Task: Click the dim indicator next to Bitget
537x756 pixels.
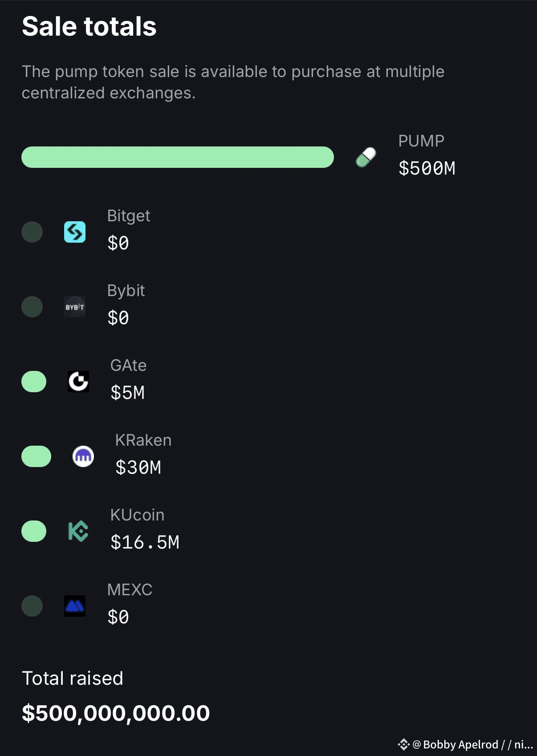Action: [x=32, y=232]
